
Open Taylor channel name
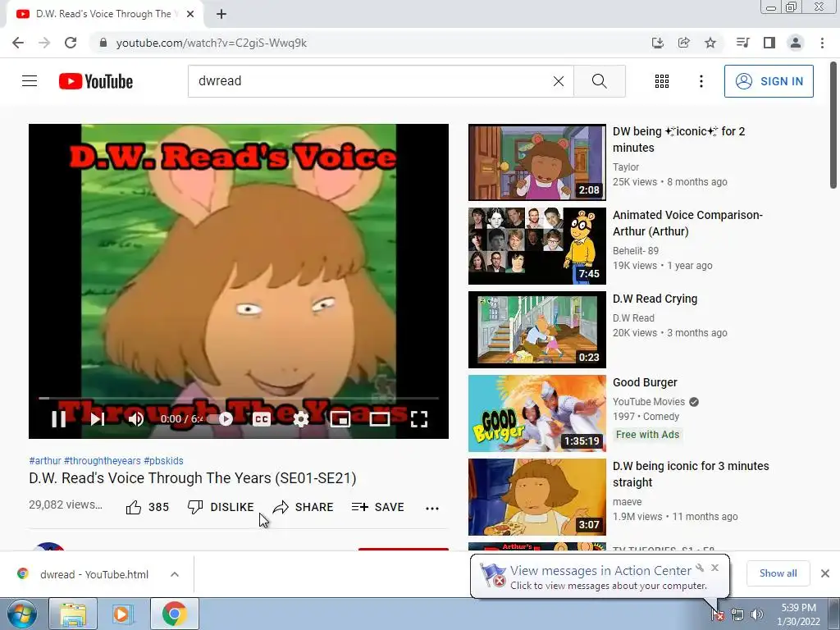pos(626,167)
